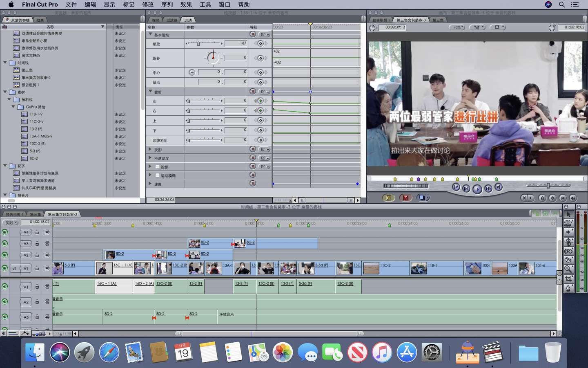Select the Razor Blade tool
This screenshot has width=588, height=368.
pyautogui.click(x=568, y=260)
